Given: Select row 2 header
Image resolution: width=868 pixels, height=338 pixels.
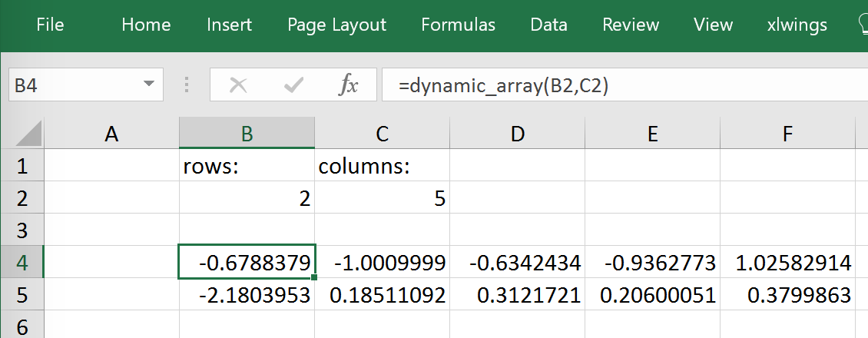Looking at the screenshot, I should coord(22,197).
